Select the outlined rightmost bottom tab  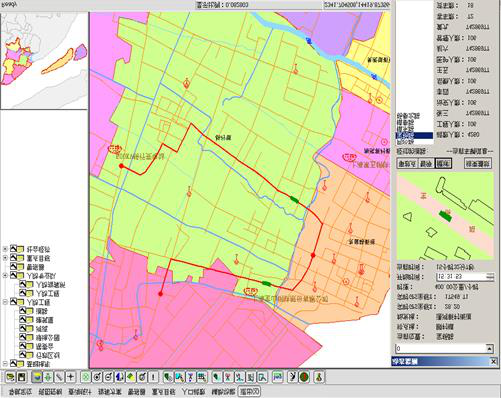pyautogui.click(x=249, y=392)
